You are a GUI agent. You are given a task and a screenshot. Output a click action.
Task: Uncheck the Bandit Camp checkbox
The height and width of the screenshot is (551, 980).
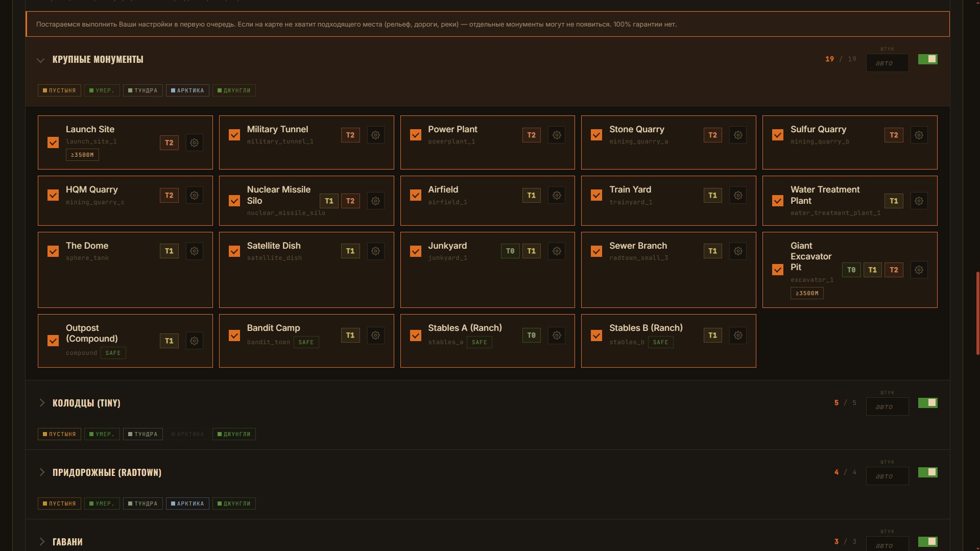pyautogui.click(x=234, y=336)
